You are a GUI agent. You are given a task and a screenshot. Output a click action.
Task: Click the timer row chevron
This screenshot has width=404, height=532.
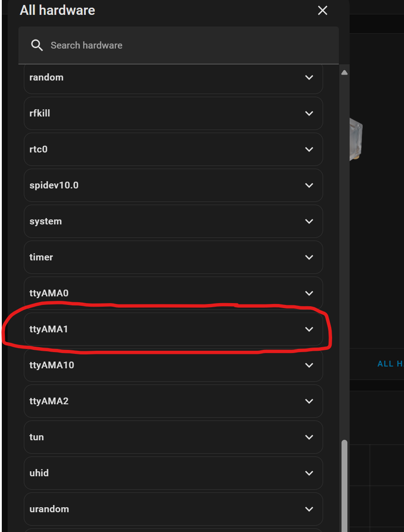tap(309, 257)
